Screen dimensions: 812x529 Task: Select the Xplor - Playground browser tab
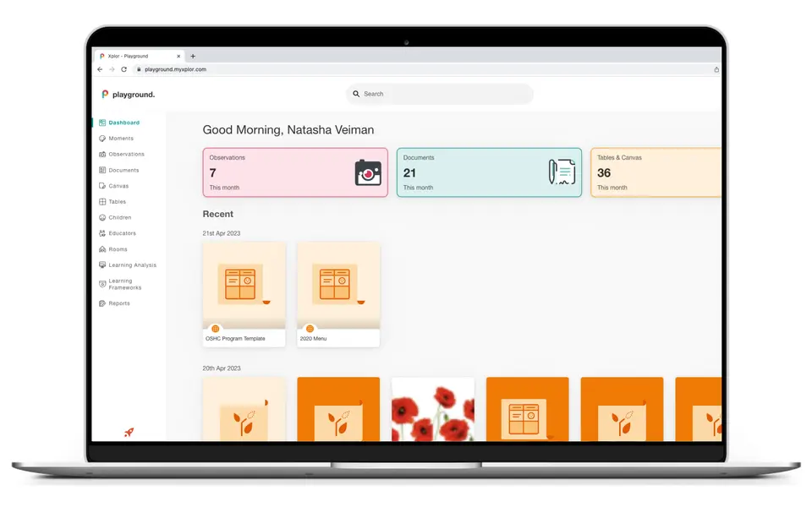(x=140, y=56)
